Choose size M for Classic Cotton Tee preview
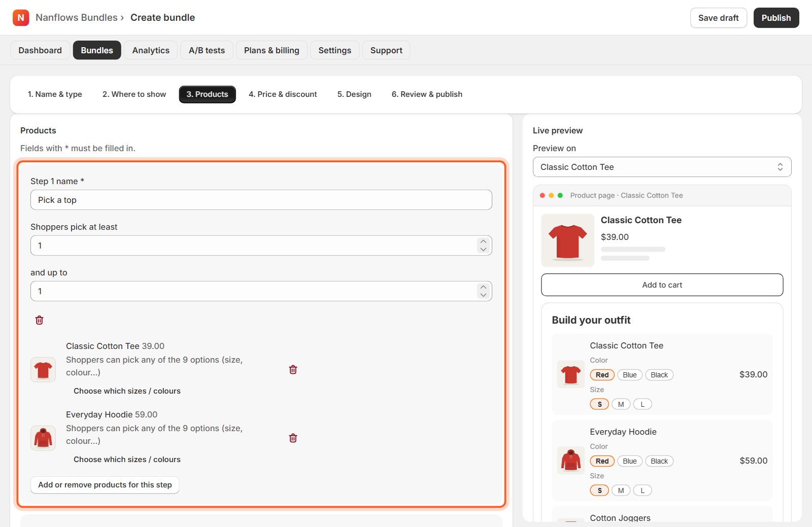 (x=621, y=404)
